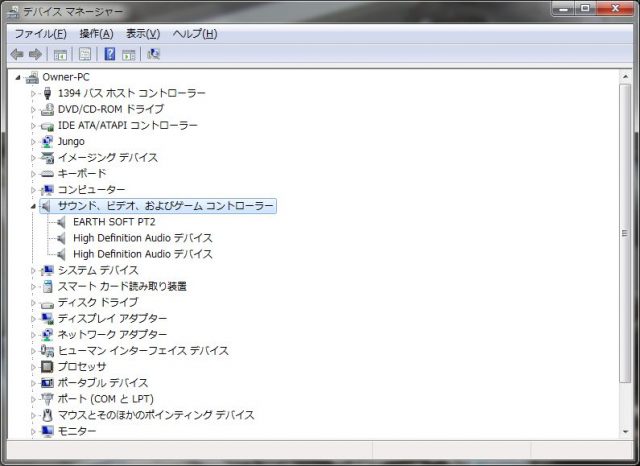Select the ディスク ドライブ label
Screen dimensions: 640x466
98,302
